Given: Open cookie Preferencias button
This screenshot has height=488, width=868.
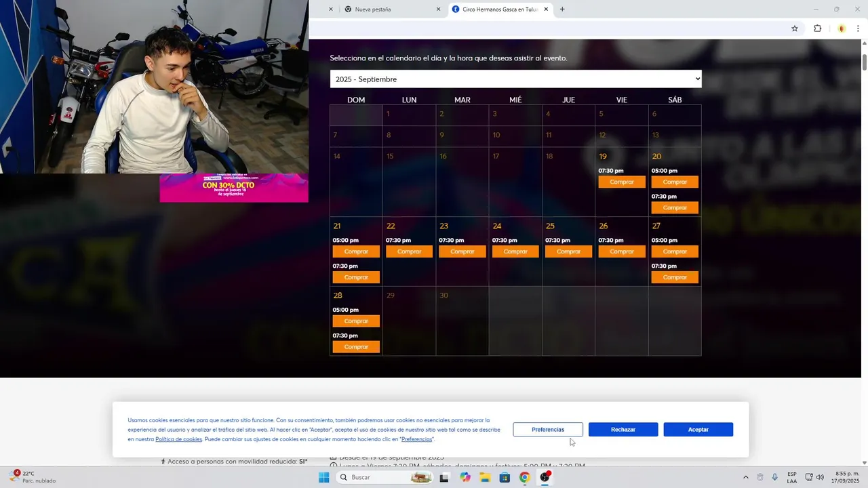Looking at the screenshot, I should click(x=548, y=430).
